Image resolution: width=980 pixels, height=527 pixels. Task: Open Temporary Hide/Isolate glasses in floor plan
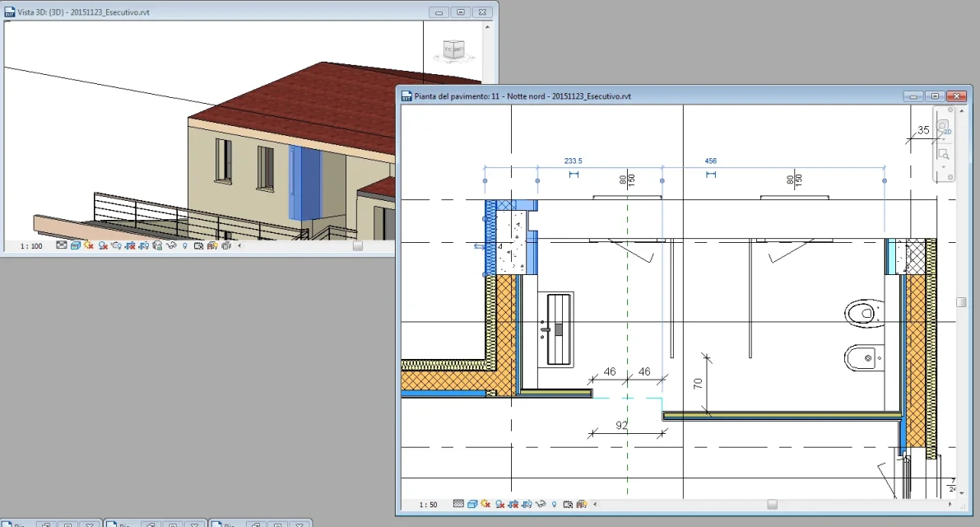540,504
